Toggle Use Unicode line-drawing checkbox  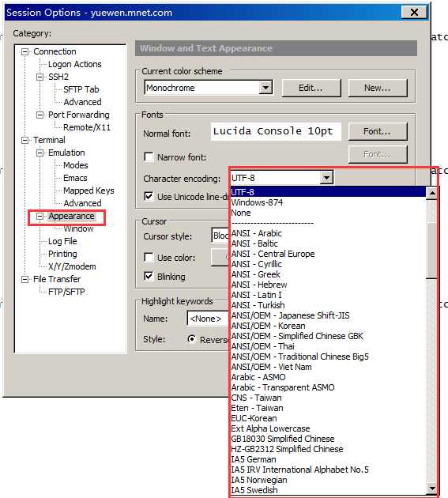149,196
